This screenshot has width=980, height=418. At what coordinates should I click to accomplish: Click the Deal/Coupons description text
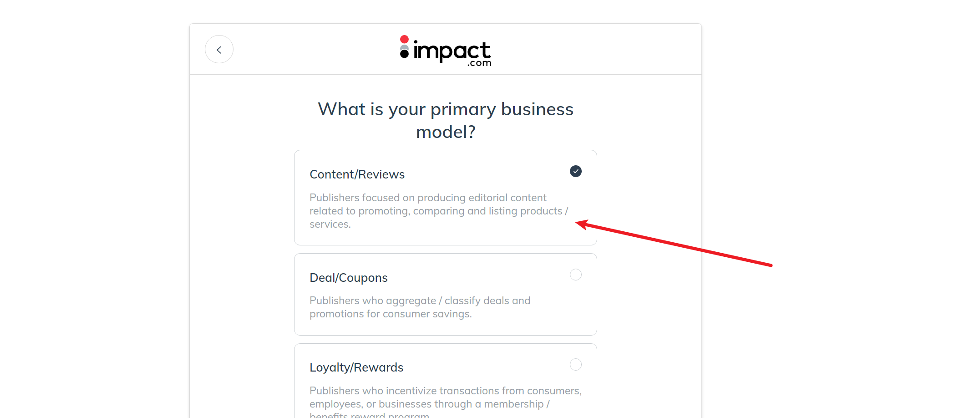click(420, 307)
